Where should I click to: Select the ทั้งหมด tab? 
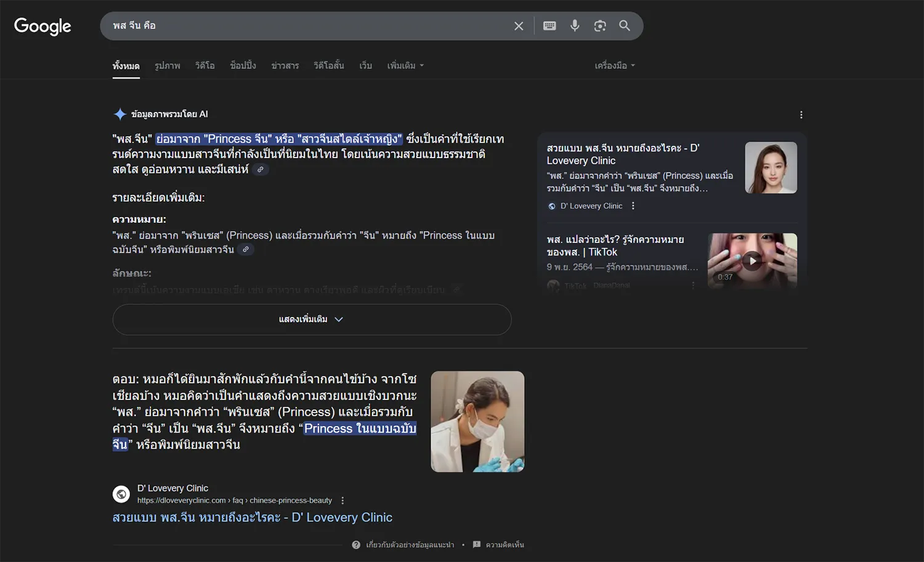(x=126, y=66)
